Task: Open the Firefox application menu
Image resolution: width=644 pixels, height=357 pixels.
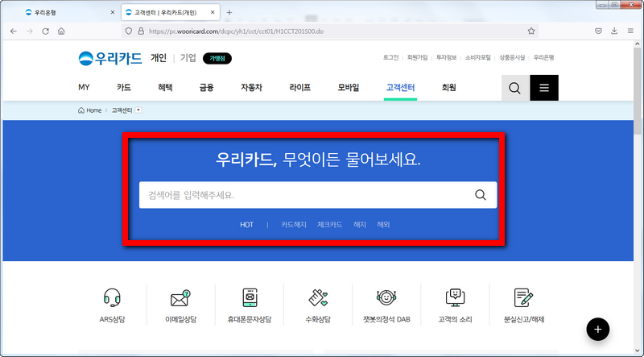Action: point(630,31)
